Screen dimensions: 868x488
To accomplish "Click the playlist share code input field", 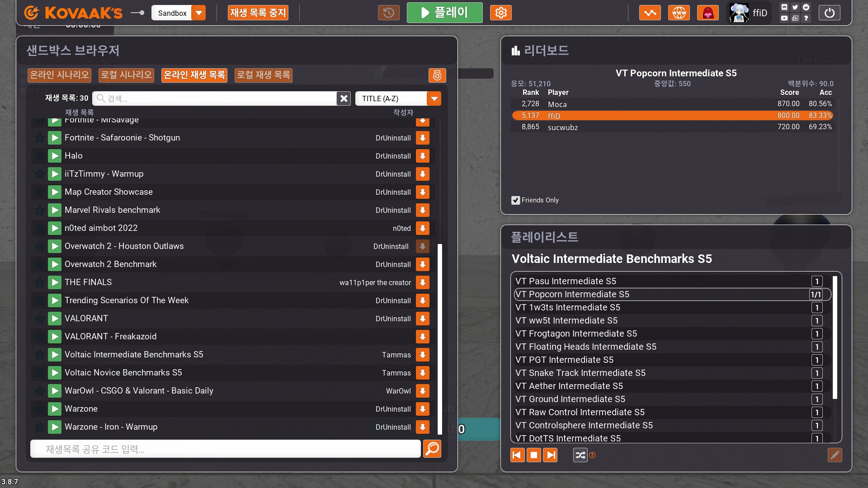I will [x=225, y=449].
